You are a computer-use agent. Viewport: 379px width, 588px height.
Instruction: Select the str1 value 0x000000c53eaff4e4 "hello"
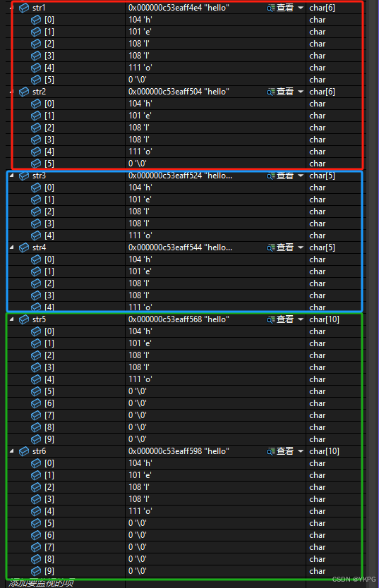179,8
